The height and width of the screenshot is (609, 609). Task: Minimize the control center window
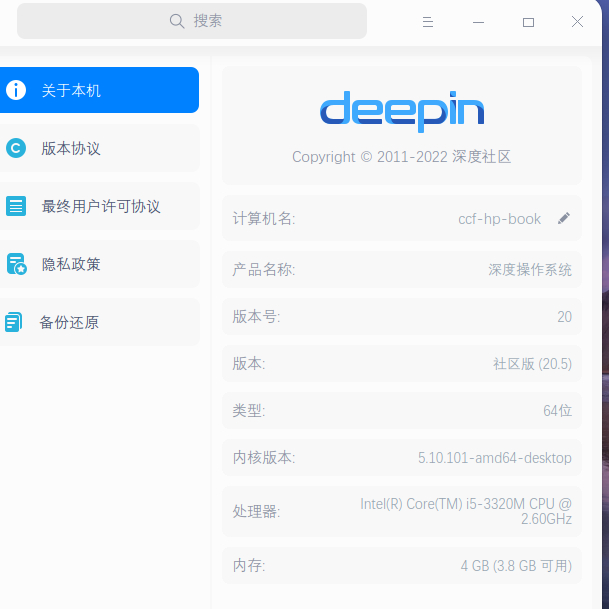point(478,22)
